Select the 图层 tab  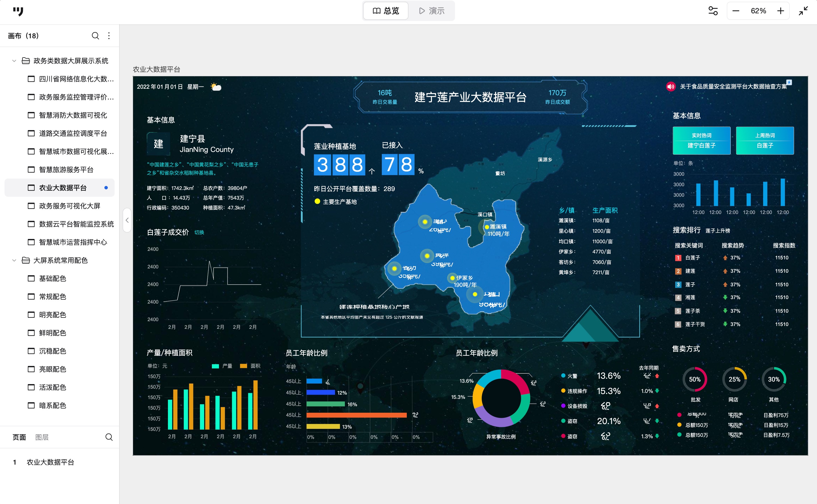tap(42, 437)
